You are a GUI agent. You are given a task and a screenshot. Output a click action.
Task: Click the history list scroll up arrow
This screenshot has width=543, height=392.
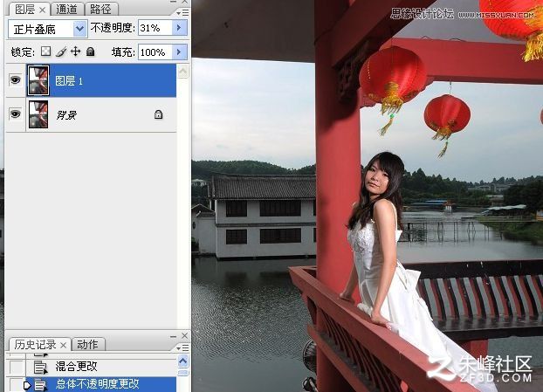tap(182, 361)
